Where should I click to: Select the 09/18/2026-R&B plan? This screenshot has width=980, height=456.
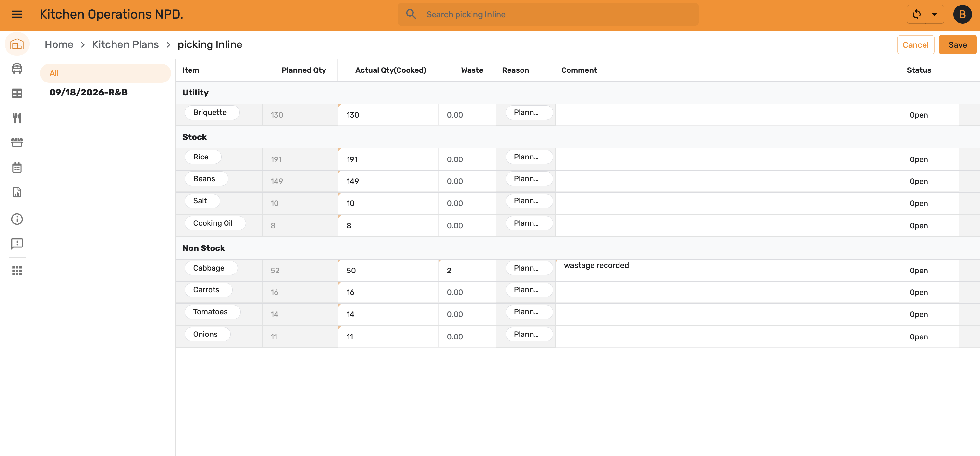pos(88,93)
